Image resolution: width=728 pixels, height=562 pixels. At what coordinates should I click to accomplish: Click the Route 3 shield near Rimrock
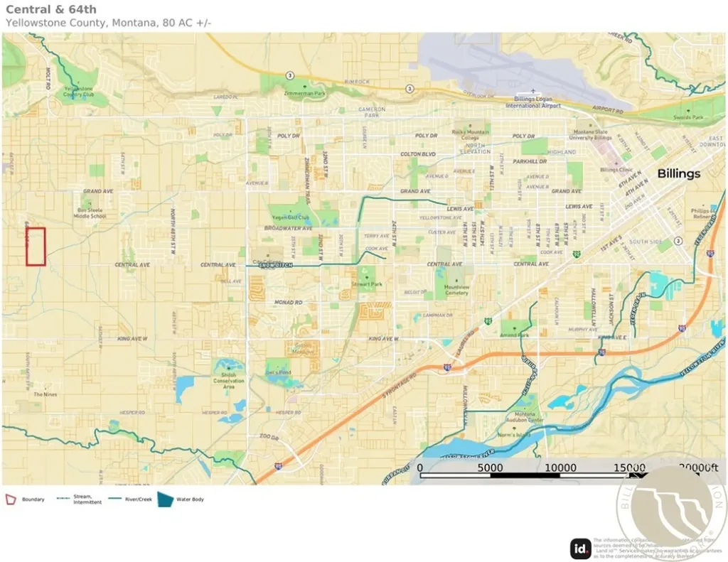pyautogui.click(x=409, y=89)
